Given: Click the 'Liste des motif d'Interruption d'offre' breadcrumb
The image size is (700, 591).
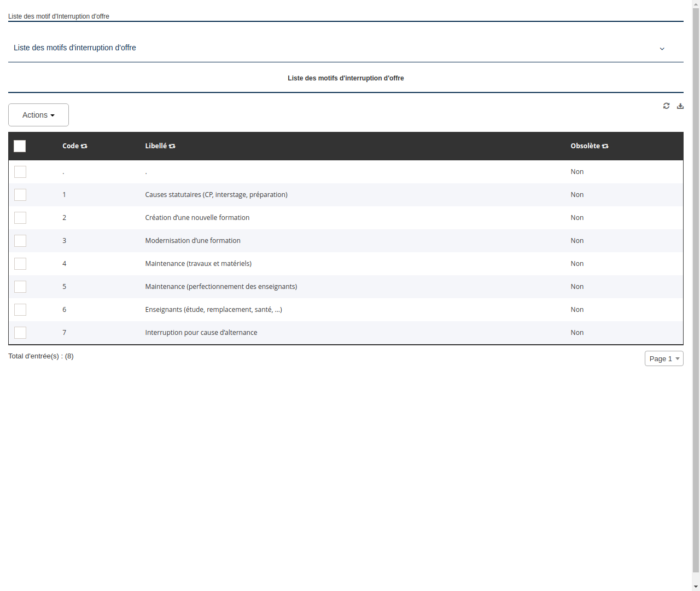Looking at the screenshot, I should [x=59, y=16].
